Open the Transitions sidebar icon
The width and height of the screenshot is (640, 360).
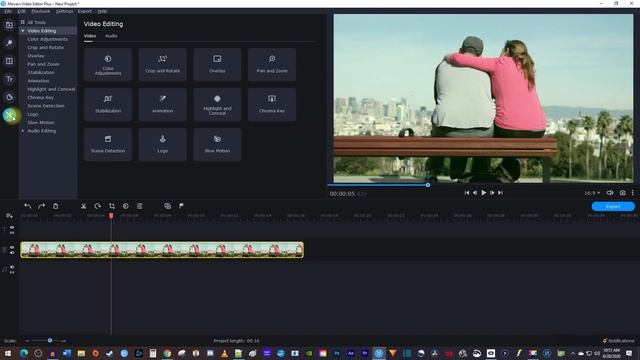coord(9,61)
